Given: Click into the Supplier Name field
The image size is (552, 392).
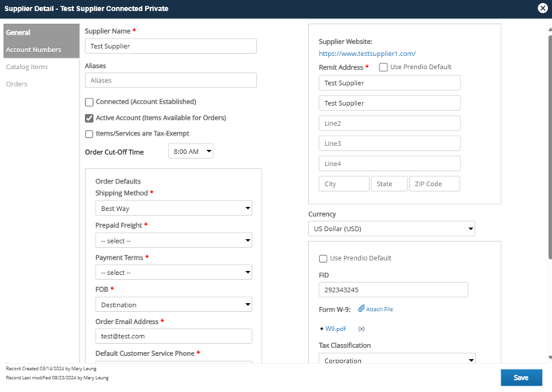Looking at the screenshot, I should pos(171,46).
